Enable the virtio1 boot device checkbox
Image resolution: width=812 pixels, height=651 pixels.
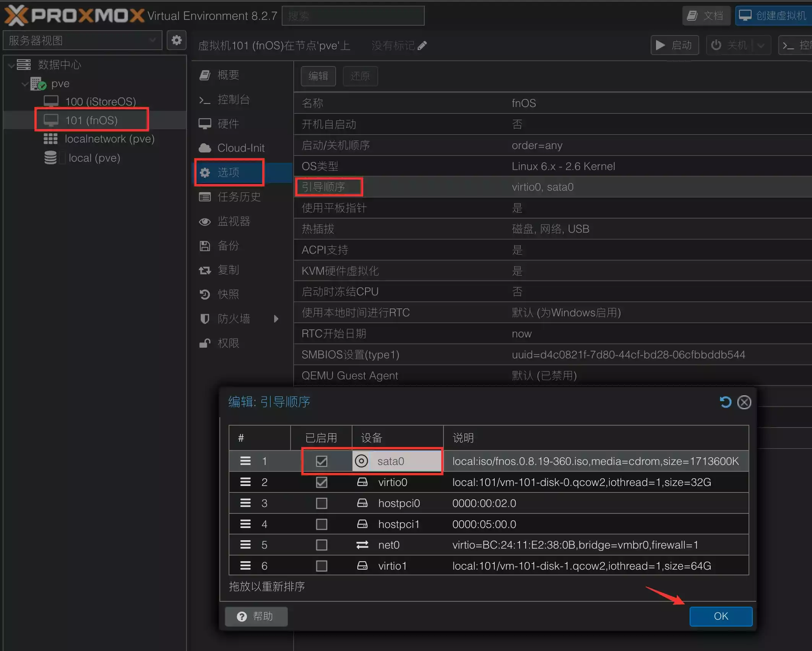pos(322,566)
